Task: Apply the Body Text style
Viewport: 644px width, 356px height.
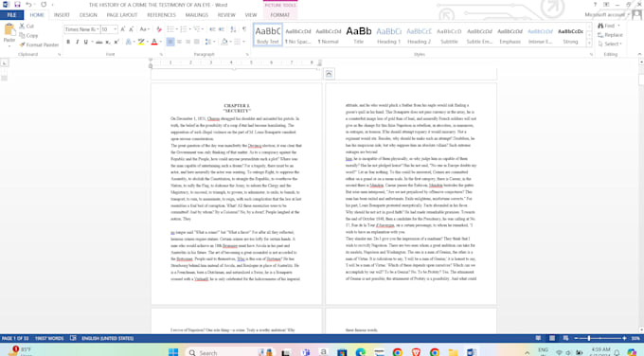Action: click(268, 35)
